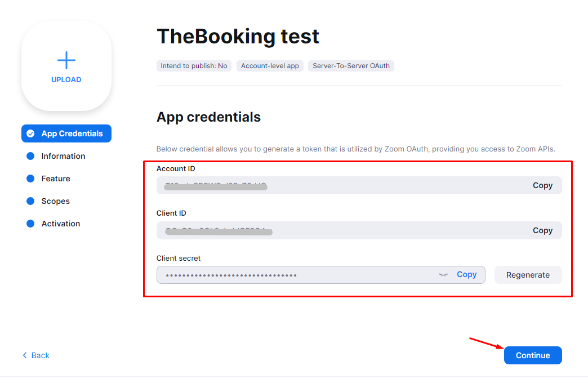Viewport: 588px width, 379px height.
Task: Click inside the masked Client secret field
Action: coord(293,275)
